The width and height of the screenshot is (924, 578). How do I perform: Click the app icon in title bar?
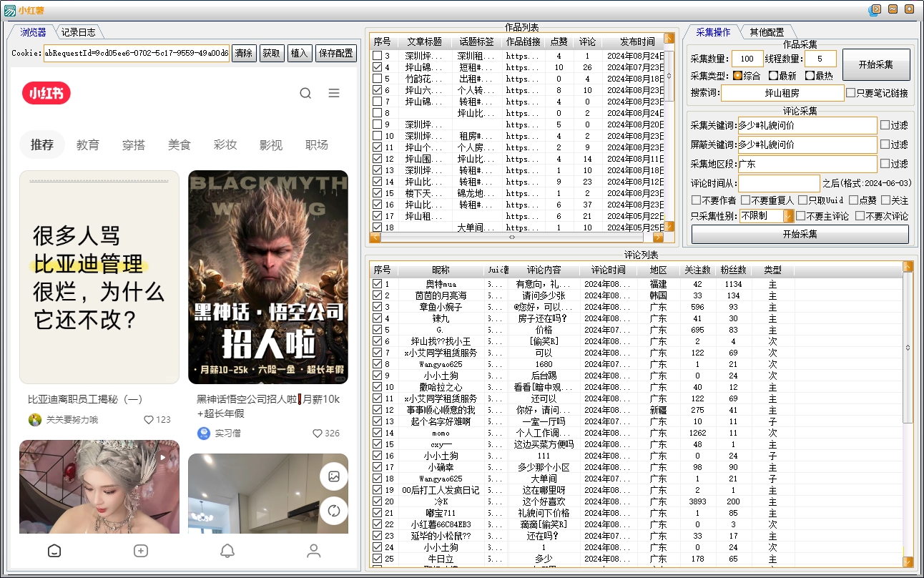click(10, 10)
